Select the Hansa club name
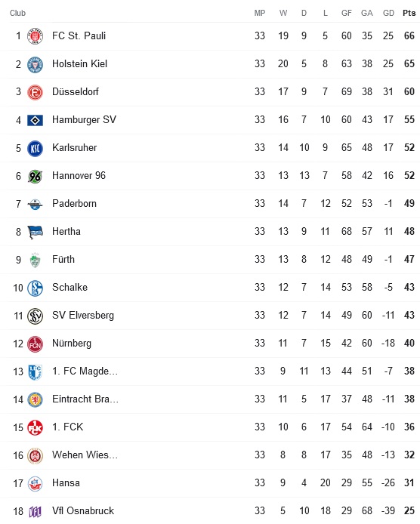The height and width of the screenshot is (524, 420). click(x=66, y=483)
